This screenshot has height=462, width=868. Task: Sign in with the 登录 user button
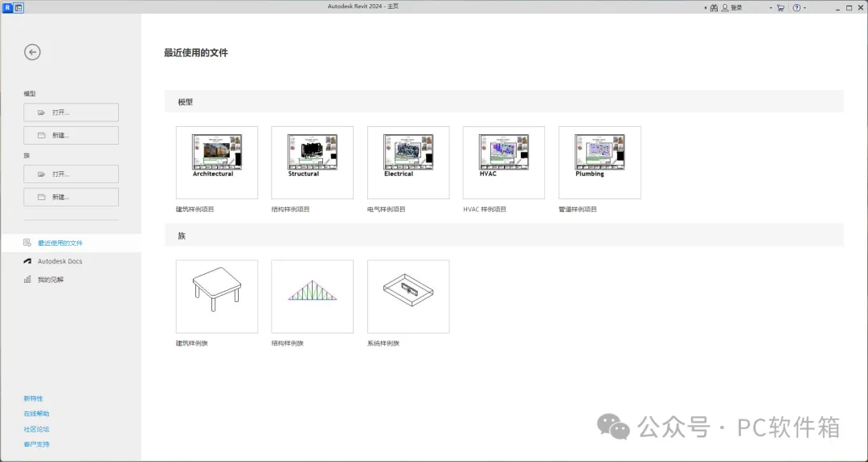click(732, 8)
